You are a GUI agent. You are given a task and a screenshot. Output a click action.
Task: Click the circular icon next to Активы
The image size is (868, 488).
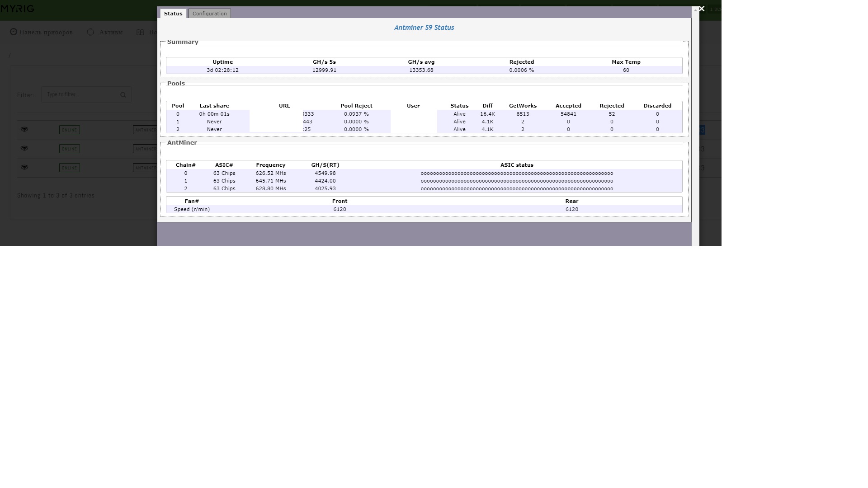tap(90, 32)
